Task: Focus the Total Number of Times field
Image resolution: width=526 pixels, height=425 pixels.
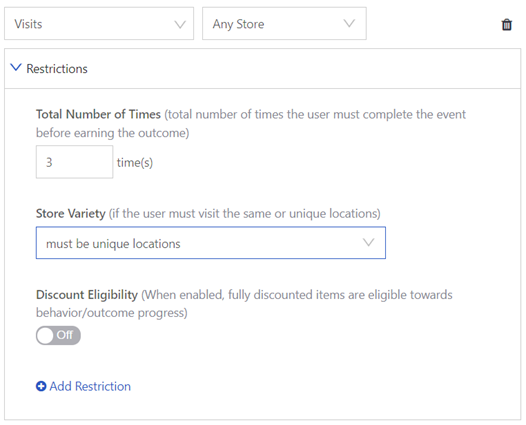Action: [x=74, y=162]
